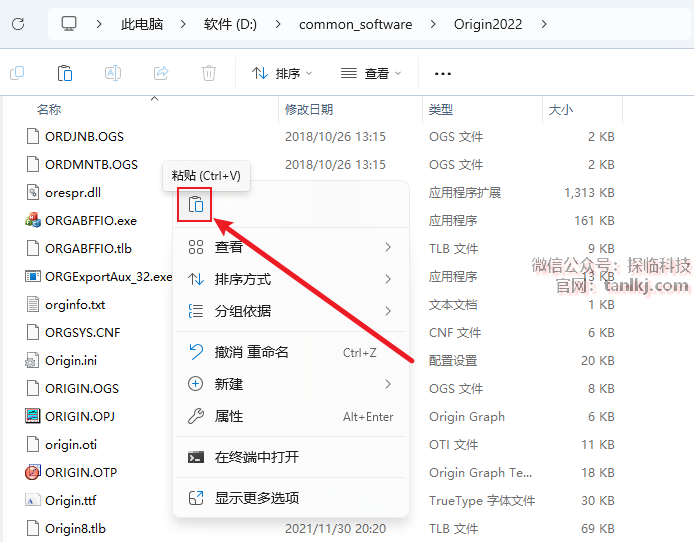Click type Origin Graph of ORIGIN.OPJ

pos(467,416)
